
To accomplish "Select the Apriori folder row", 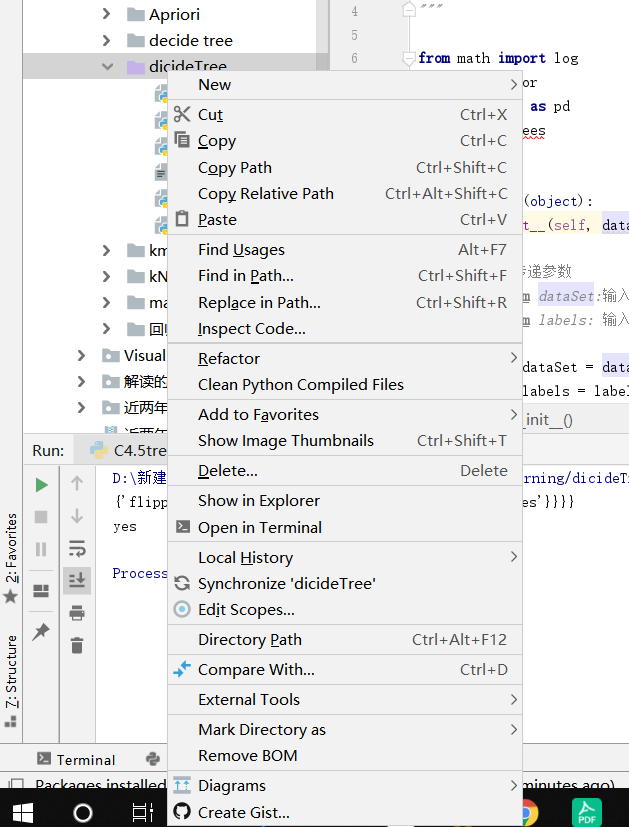I will (170, 14).
